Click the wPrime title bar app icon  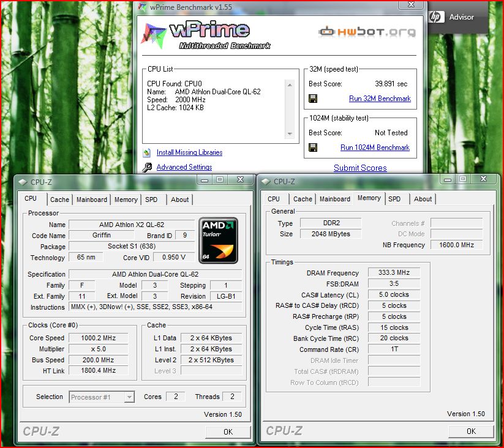tap(143, 7)
